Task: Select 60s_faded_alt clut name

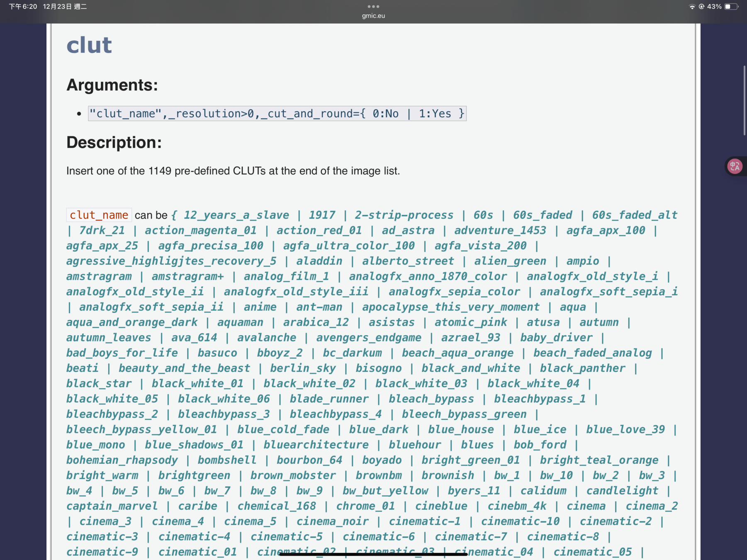Action: [635, 215]
